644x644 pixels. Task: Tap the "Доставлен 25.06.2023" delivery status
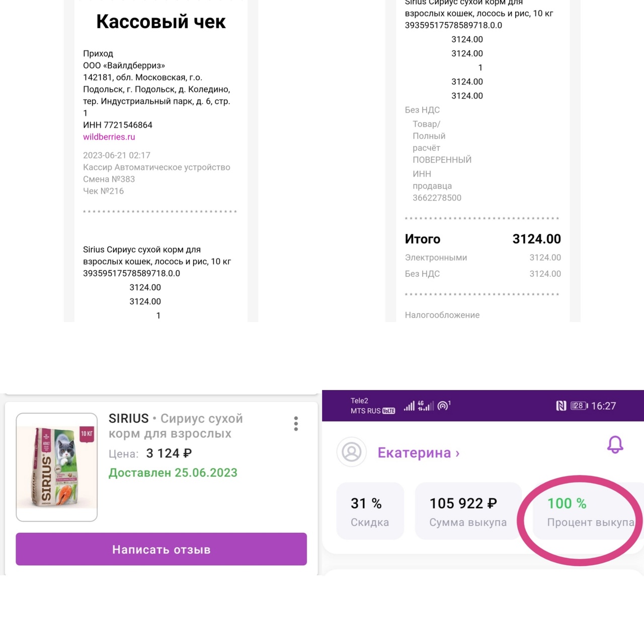point(173,473)
